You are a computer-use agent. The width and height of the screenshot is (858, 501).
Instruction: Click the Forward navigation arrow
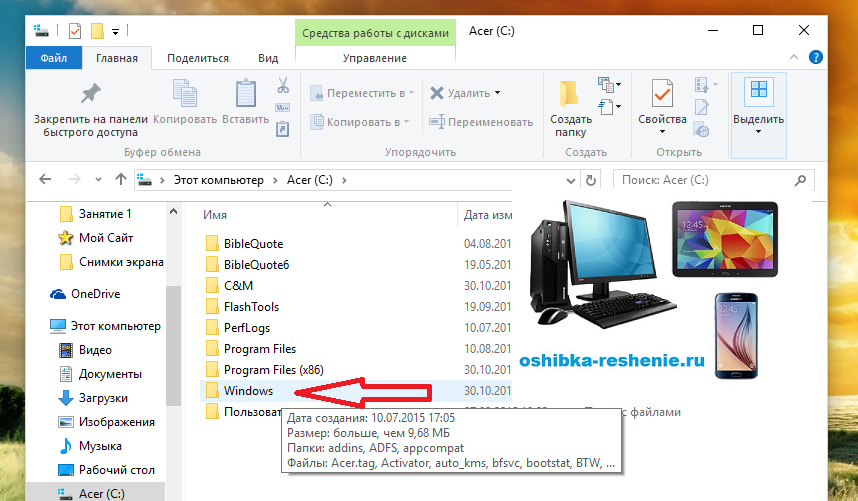tap(74, 179)
